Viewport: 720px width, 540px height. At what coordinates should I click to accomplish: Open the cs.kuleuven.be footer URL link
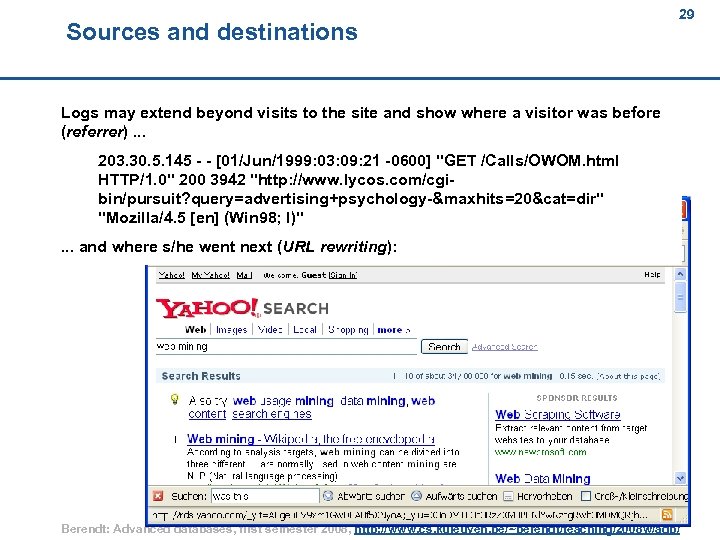[517, 530]
